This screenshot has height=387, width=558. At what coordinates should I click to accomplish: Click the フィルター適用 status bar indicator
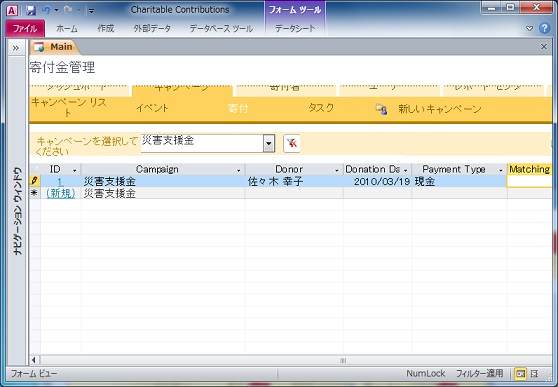[479, 373]
